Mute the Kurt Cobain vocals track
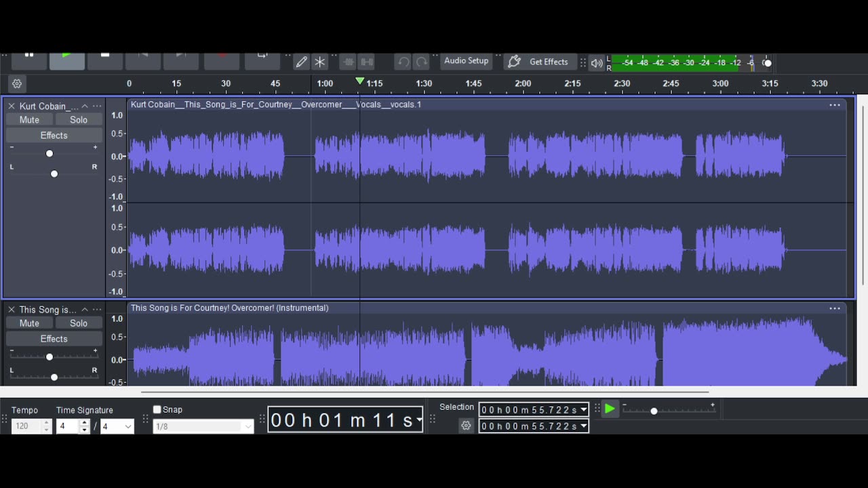 [29, 120]
